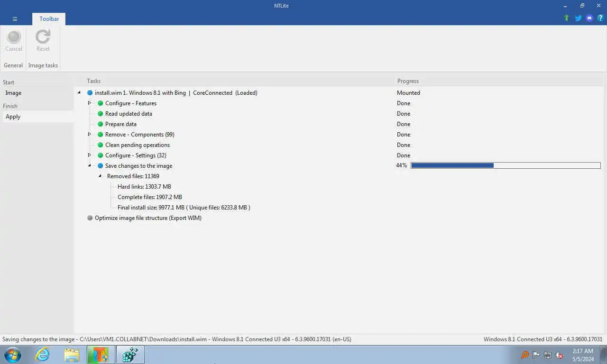Image resolution: width=607 pixels, height=364 pixels.
Task: Click green dot beside Configure - Features
Action: tap(100, 103)
